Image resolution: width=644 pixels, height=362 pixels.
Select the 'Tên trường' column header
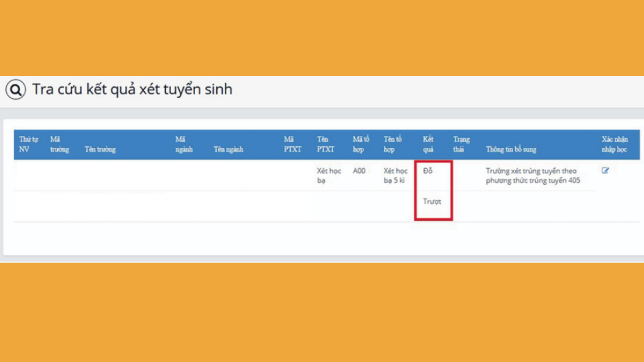click(100, 149)
